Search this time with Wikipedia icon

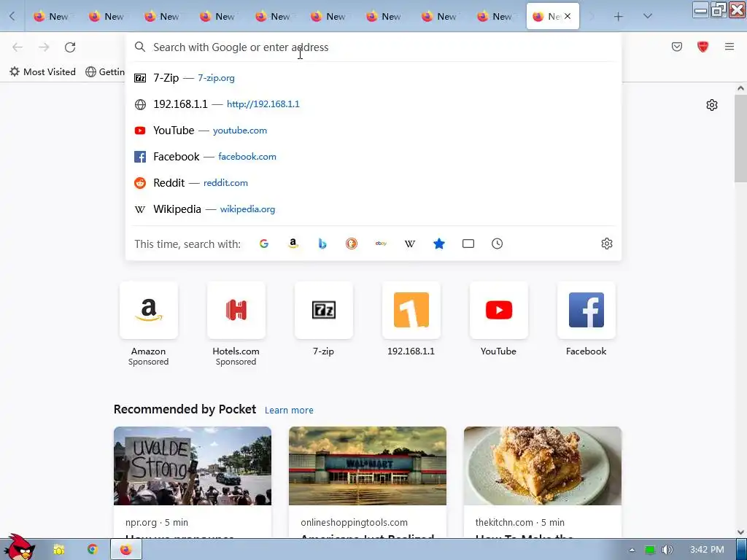click(x=410, y=244)
